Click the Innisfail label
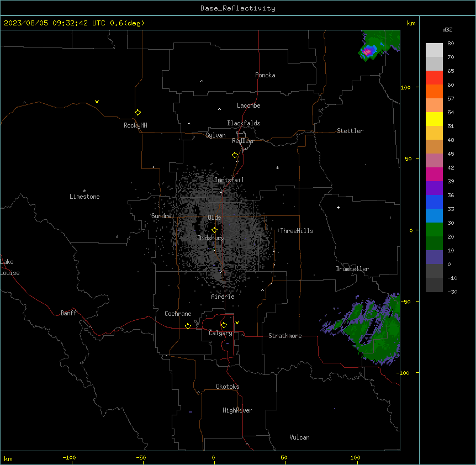This screenshot has width=476, height=465. point(229,180)
